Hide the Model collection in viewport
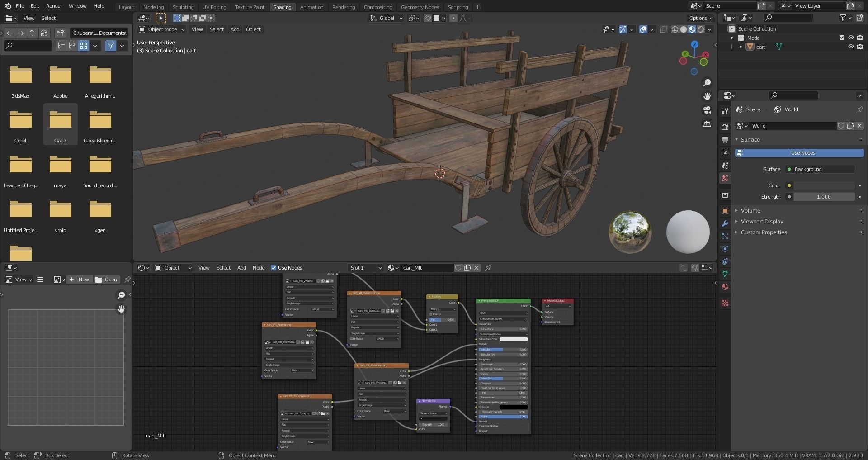Image resolution: width=868 pixels, height=460 pixels. tap(851, 38)
